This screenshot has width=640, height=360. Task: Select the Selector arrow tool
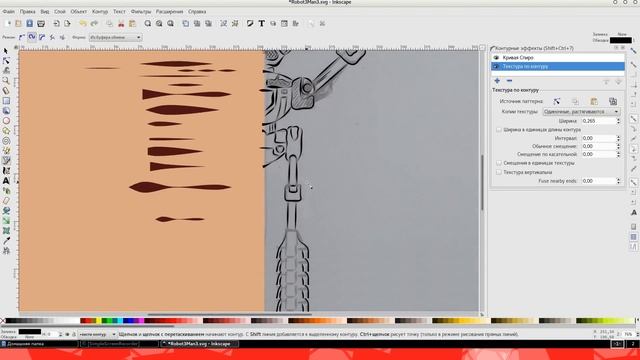point(6,51)
